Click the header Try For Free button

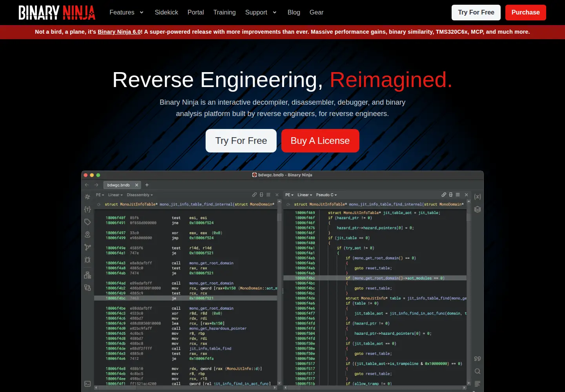click(x=476, y=13)
